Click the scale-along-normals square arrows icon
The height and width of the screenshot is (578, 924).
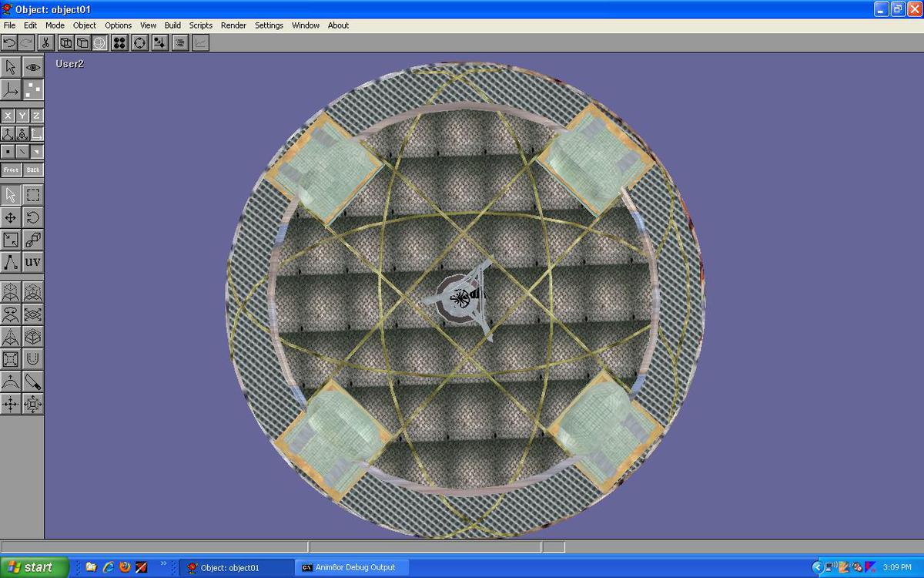pyautogui.click(x=33, y=404)
